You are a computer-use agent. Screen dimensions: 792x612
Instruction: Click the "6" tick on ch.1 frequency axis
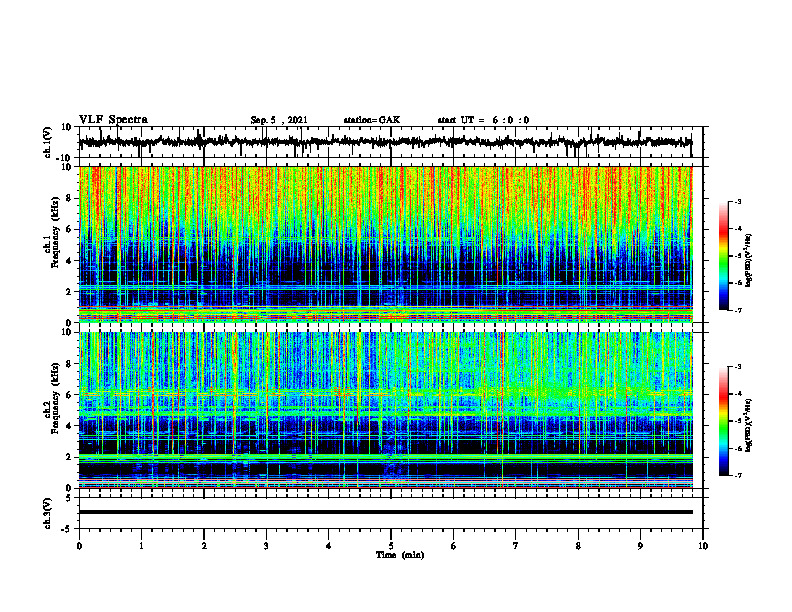pos(69,229)
